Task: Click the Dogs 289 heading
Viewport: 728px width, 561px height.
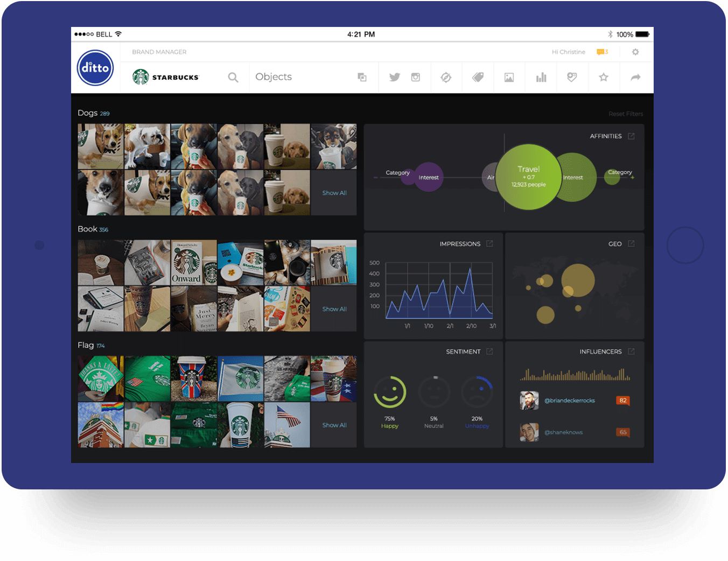Action: [x=94, y=113]
